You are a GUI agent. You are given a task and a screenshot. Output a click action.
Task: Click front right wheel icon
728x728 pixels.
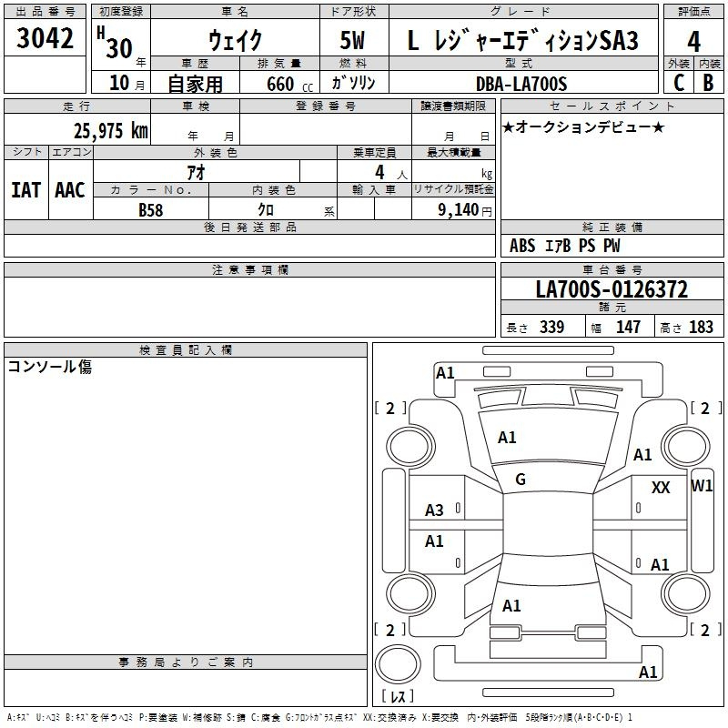click(685, 447)
